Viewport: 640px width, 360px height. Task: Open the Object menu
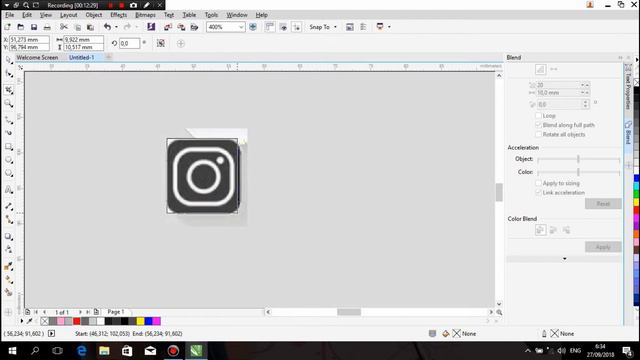point(93,15)
